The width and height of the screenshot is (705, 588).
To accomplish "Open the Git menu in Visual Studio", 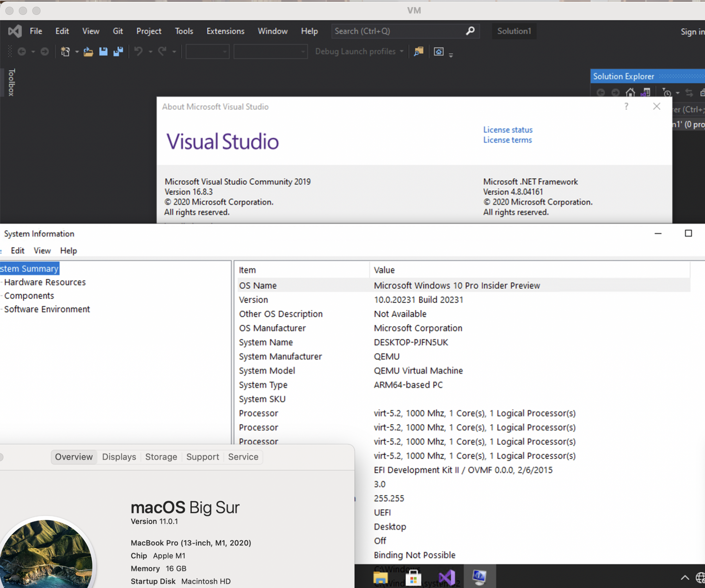I will click(x=118, y=31).
